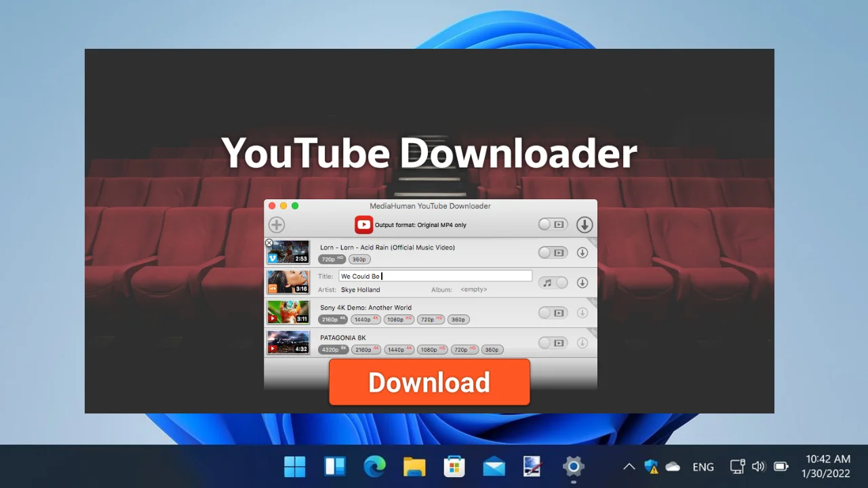Image resolution: width=868 pixels, height=488 pixels.
Task: Select 1080p for Sony 4K Demo
Action: tap(399, 319)
